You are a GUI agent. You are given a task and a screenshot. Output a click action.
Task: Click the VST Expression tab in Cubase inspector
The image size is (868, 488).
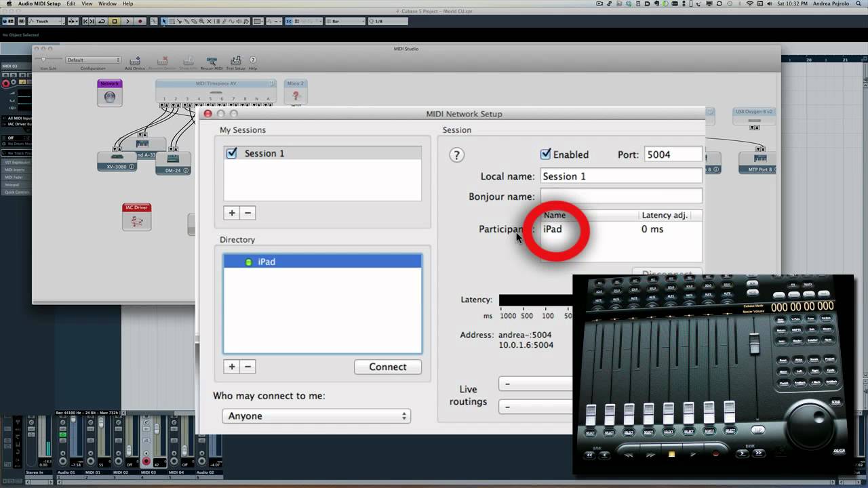16,163
